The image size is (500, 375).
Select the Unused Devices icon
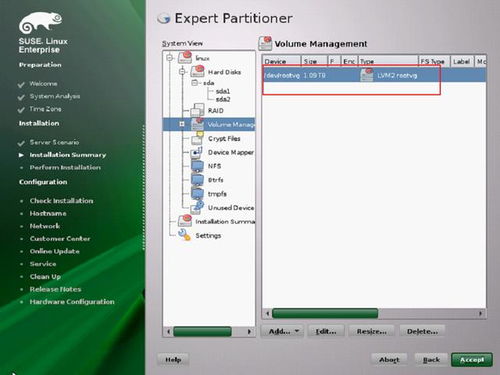[197, 207]
